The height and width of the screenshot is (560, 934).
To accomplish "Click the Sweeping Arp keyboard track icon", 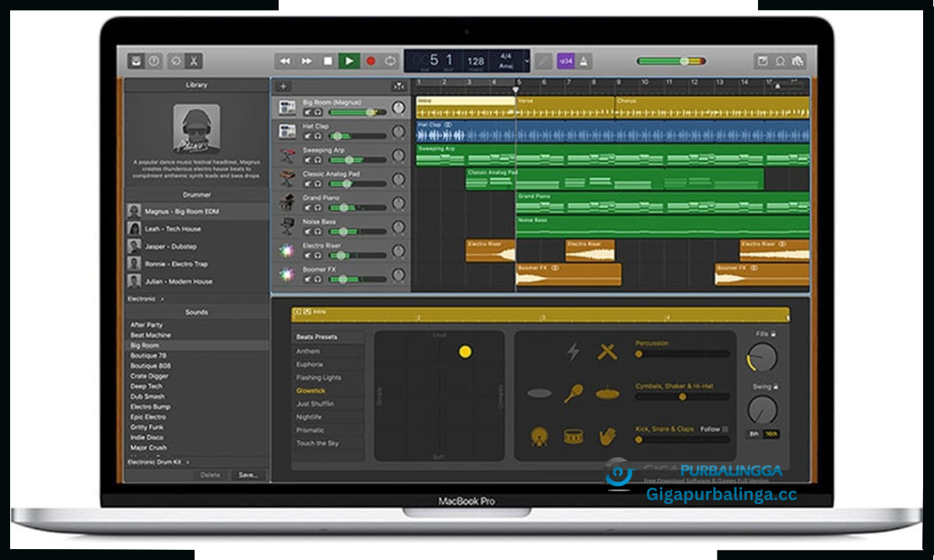I will point(287,155).
